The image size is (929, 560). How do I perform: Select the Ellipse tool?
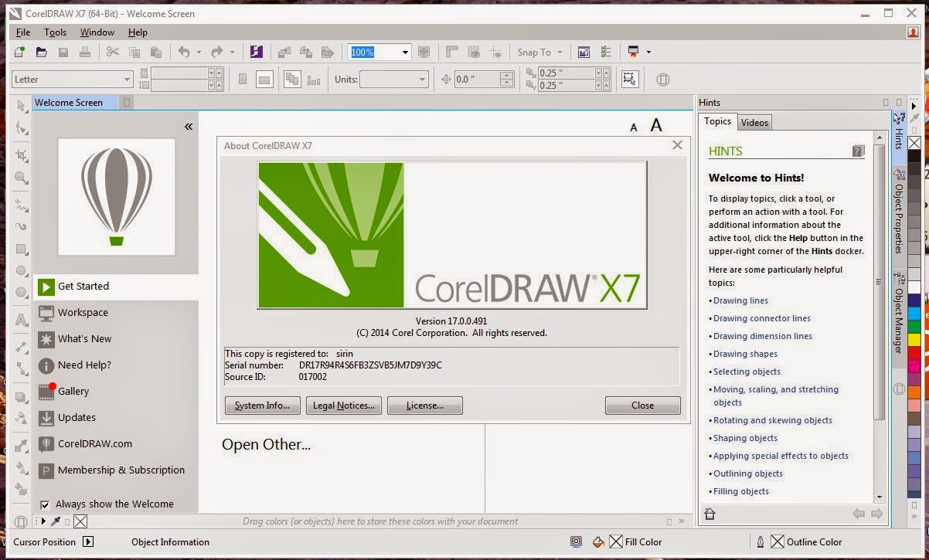22,271
